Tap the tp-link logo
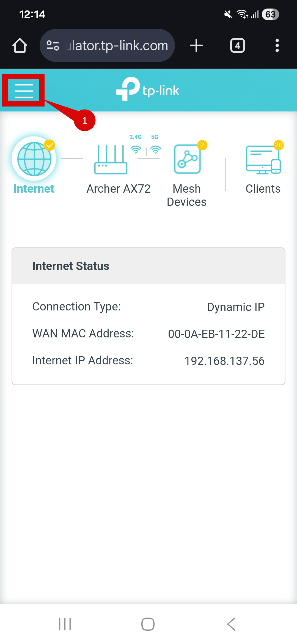Screen dimensions: 297x644 [x=148, y=89]
